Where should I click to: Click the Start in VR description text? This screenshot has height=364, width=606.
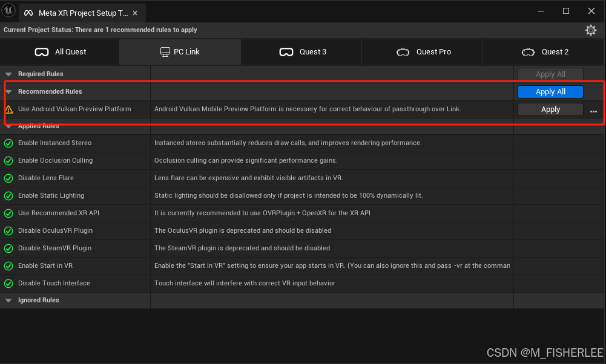(x=332, y=265)
